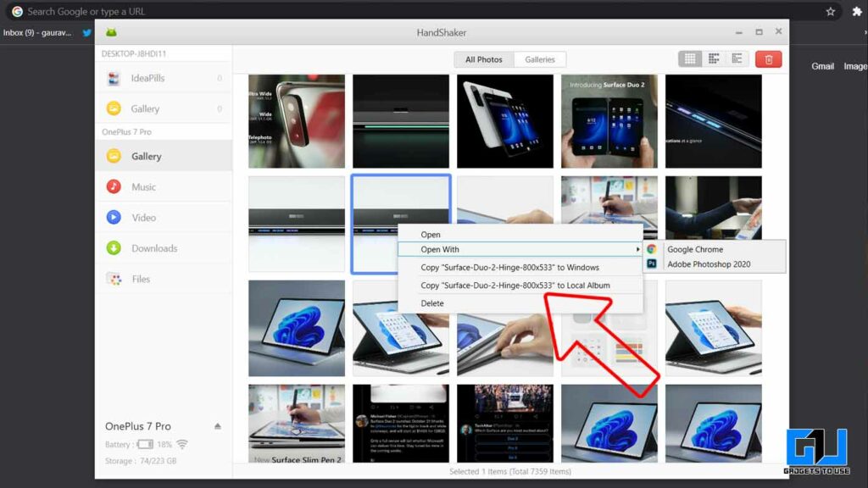Screen dimensions: 868x488
Task: Open the IdeaPills icon in sidebar
Action: coord(114,79)
